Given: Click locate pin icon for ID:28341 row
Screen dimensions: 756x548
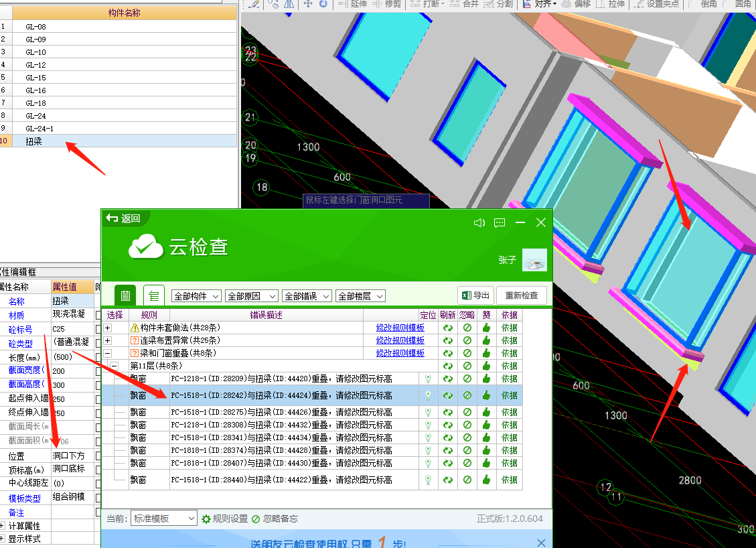Looking at the screenshot, I should (428, 438).
